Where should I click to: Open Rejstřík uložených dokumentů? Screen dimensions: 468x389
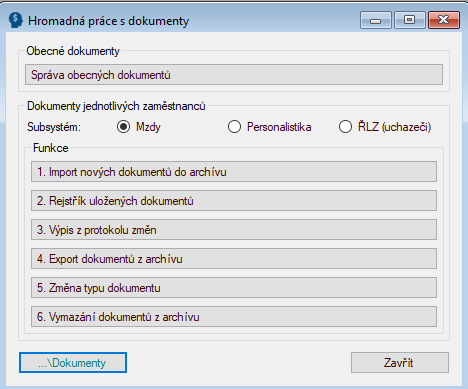point(234,201)
